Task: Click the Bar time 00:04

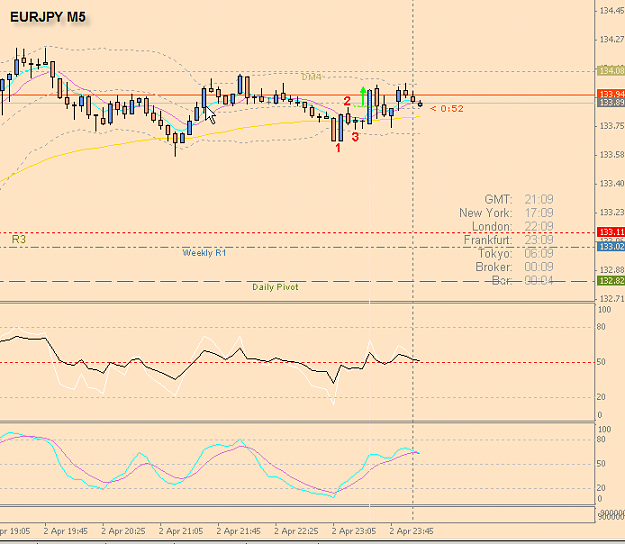Action: click(x=539, y=281)
